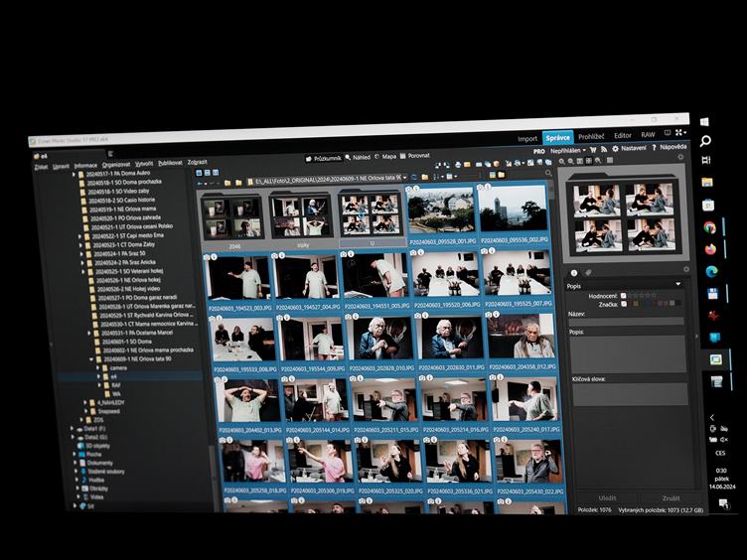Click the printer icon in toolbar
Screen dimensions: 747x560
457,165
